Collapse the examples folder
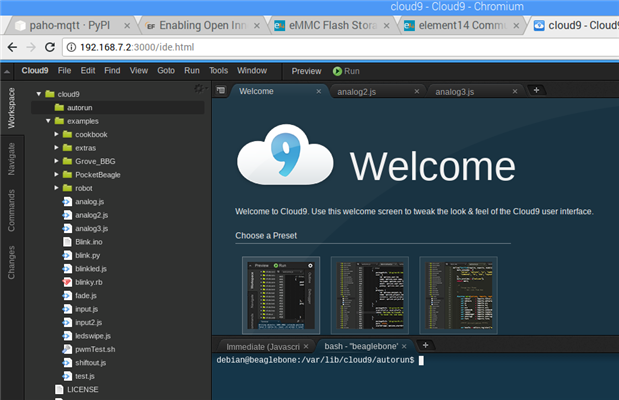The image size is (619, 400). 47,120
